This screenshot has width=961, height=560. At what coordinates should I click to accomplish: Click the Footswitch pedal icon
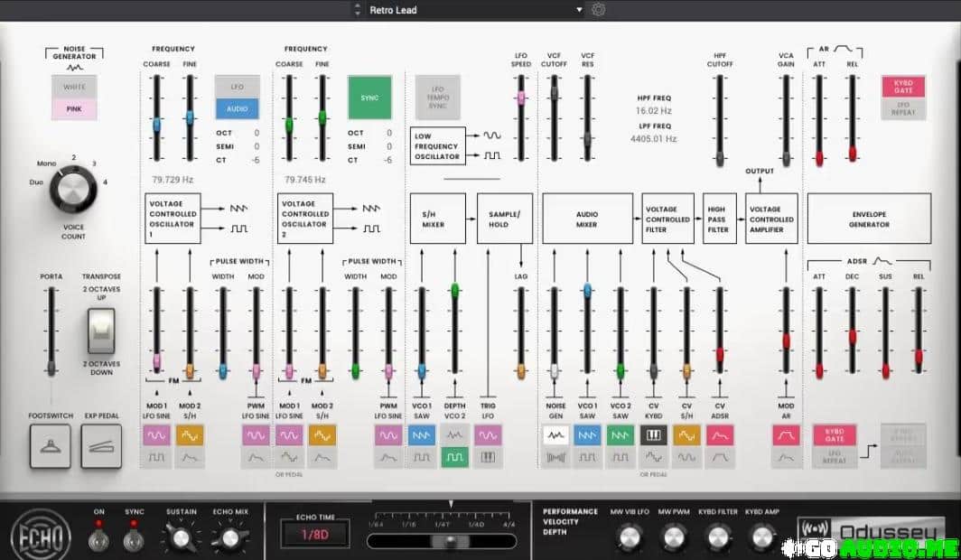coord(50,446)
